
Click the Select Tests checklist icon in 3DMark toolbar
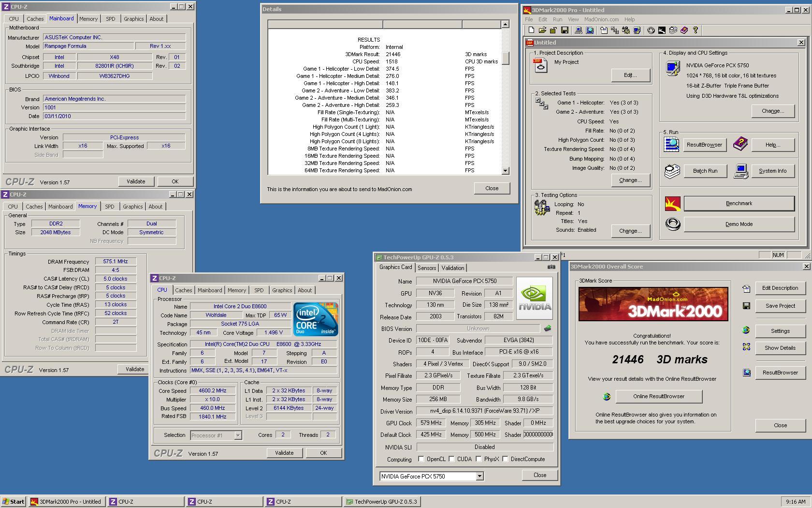(x=615, y=30)
